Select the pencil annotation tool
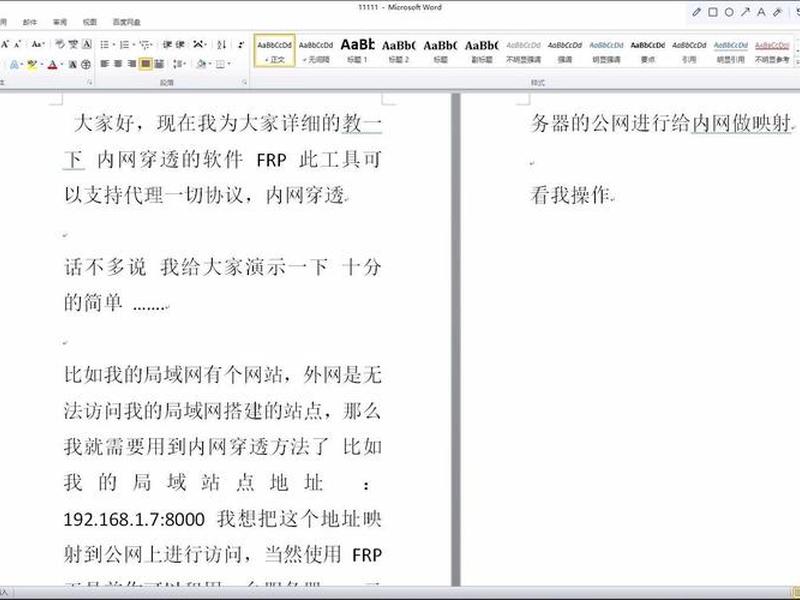 (696, 12)
